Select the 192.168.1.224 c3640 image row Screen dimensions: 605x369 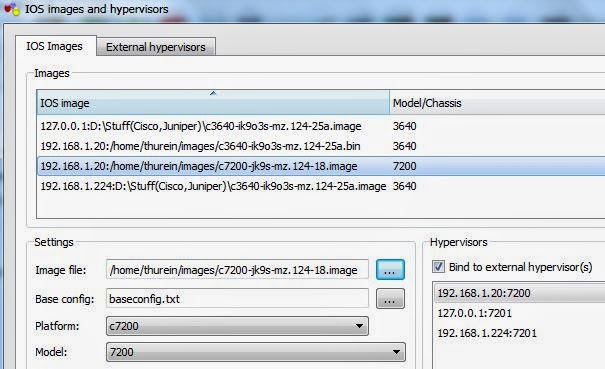click(321, 186)
